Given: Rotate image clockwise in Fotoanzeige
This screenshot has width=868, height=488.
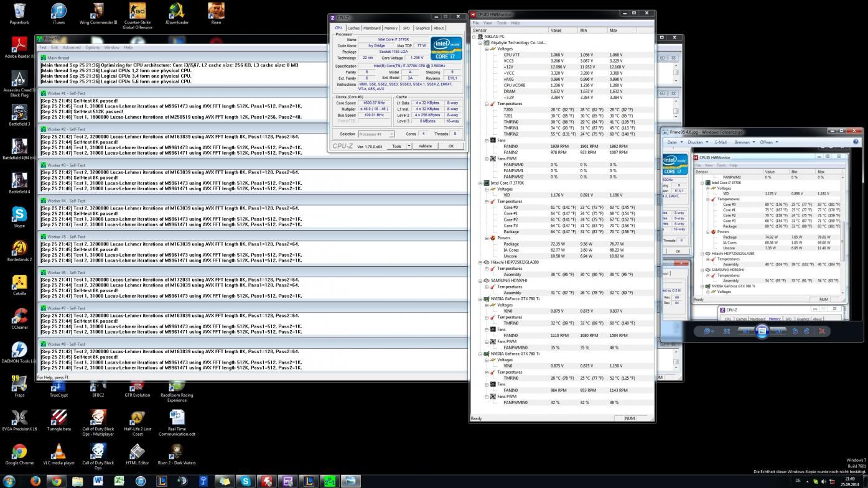Looking at the screenshot, I should click(807, 331).
